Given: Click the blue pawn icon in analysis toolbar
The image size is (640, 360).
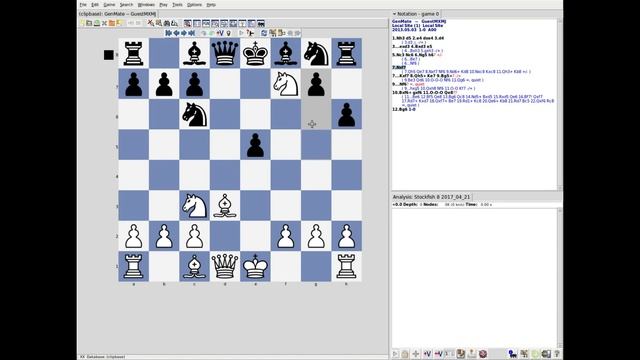Looking at the screenshot, I should pyautogui.click(x=513, y=354).
